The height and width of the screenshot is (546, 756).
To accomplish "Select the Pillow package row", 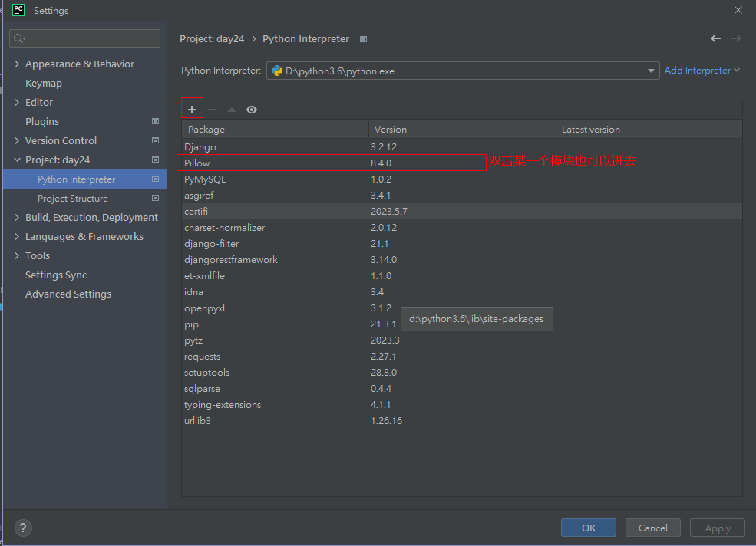I will 462,163.
